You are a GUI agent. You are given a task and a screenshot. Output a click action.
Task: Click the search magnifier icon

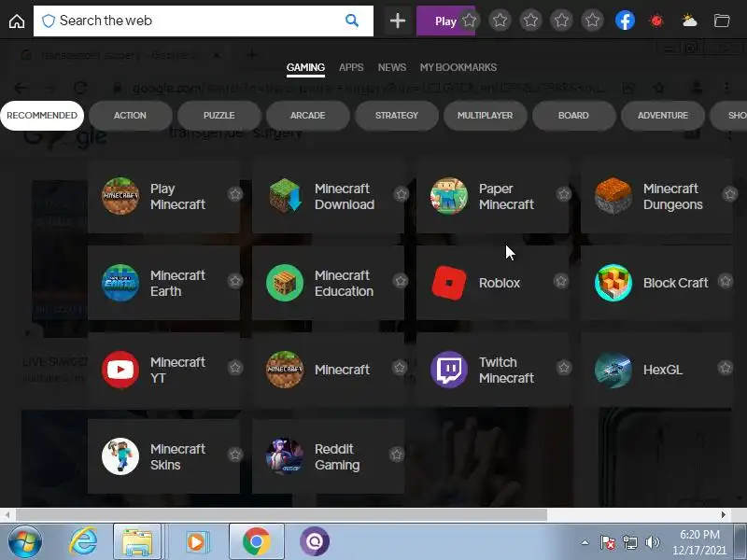352,21
